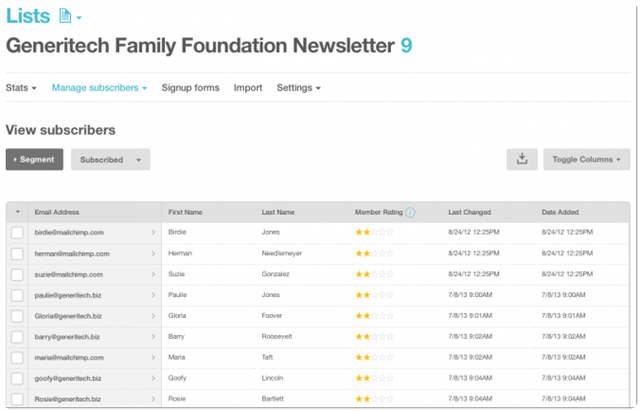Open the list document icon dropdown next to Lists
This screenshot has width=640, height=411.
[70, 16]
